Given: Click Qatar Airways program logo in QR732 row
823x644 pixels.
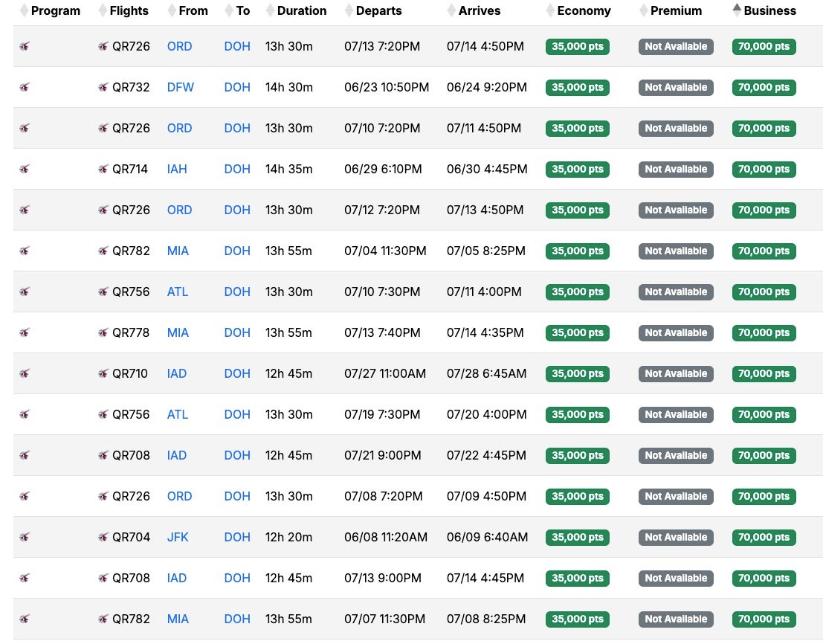Looking at the screenshot, I should click(x=25, y=87).
